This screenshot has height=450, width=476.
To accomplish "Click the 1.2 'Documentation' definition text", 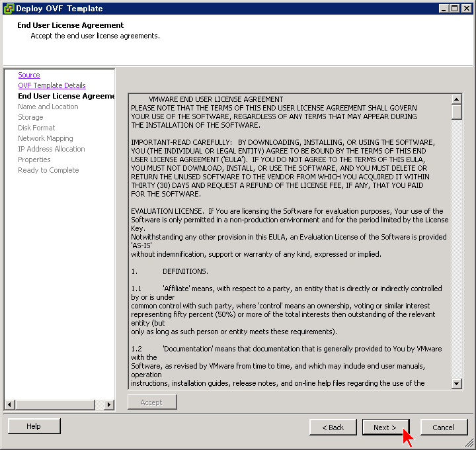I will [286, 366].
